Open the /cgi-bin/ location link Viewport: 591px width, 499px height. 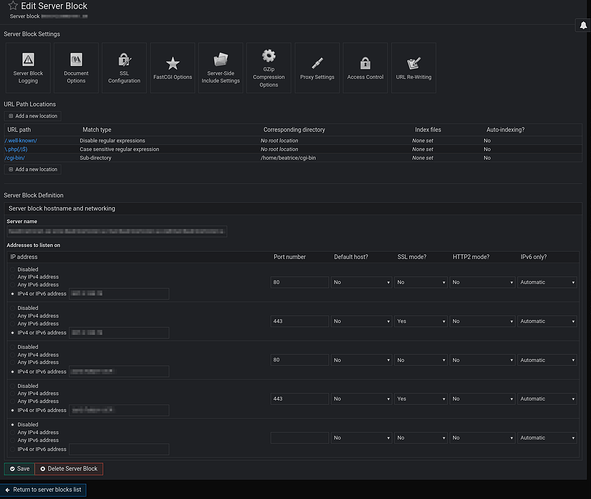point(15,158)
